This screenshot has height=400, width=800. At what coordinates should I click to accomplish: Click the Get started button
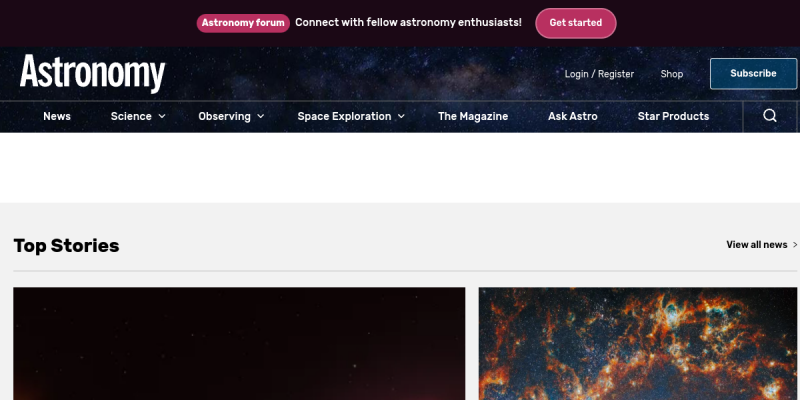tap(576, 23)
